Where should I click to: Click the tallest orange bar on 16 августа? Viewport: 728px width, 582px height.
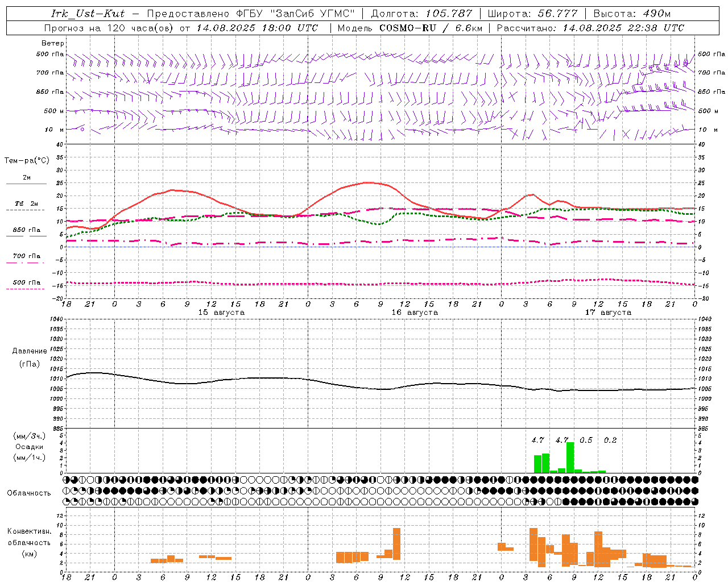coord(396,544)
